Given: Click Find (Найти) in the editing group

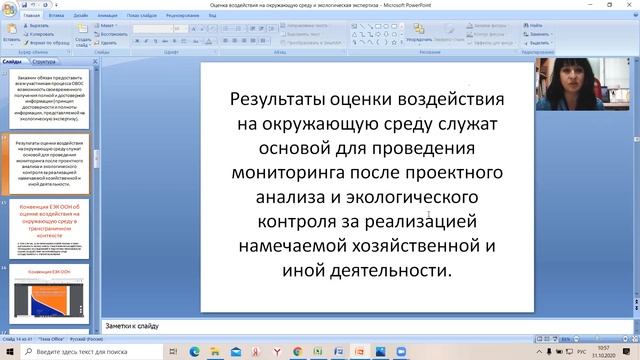Looking at the screenshot, I should pyautogui.click(x=533, y=26).
